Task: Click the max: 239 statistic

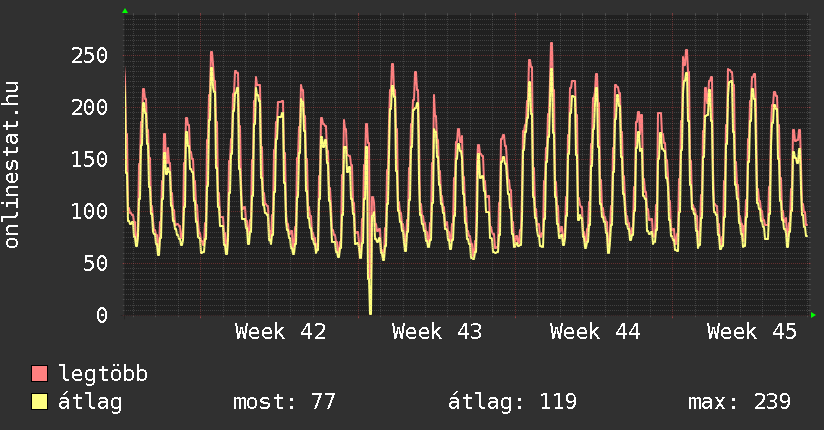Action: pyautogui.click(x=739, y=402)
